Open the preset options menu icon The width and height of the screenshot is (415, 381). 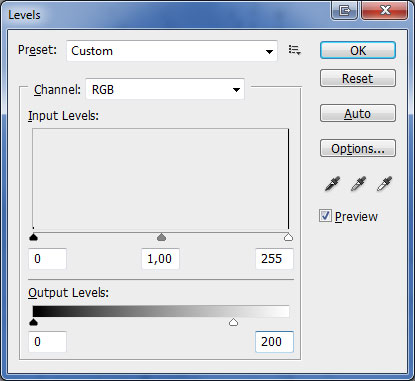pos(295,50)
